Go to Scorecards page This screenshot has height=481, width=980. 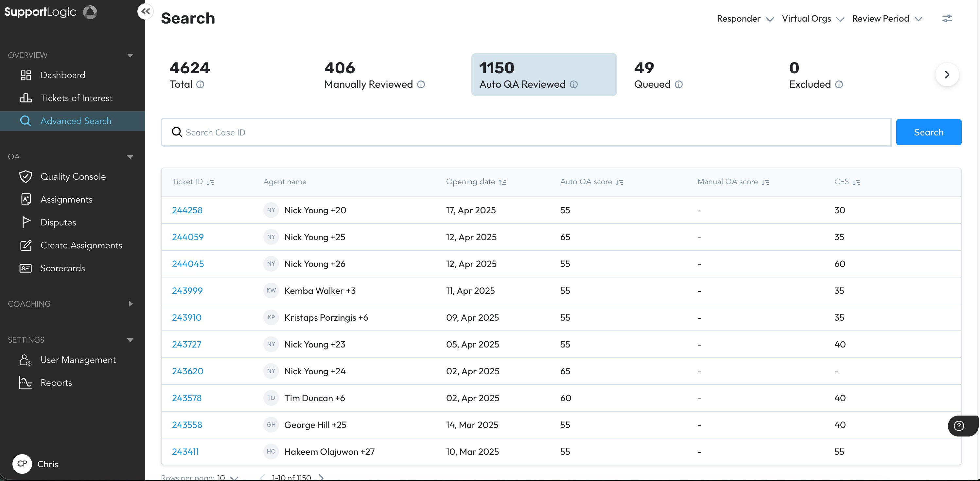point(63,268)
